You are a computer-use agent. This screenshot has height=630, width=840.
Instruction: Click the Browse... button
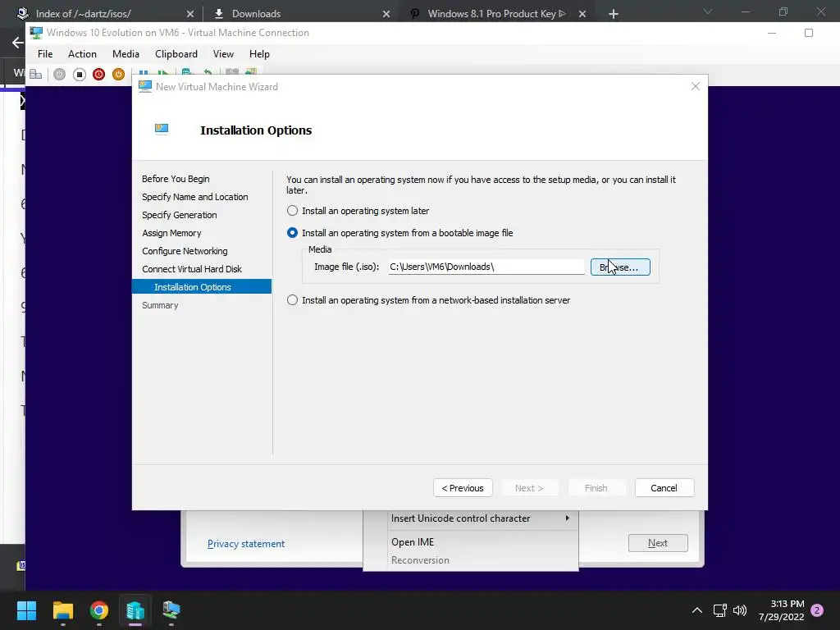point(620,267)
